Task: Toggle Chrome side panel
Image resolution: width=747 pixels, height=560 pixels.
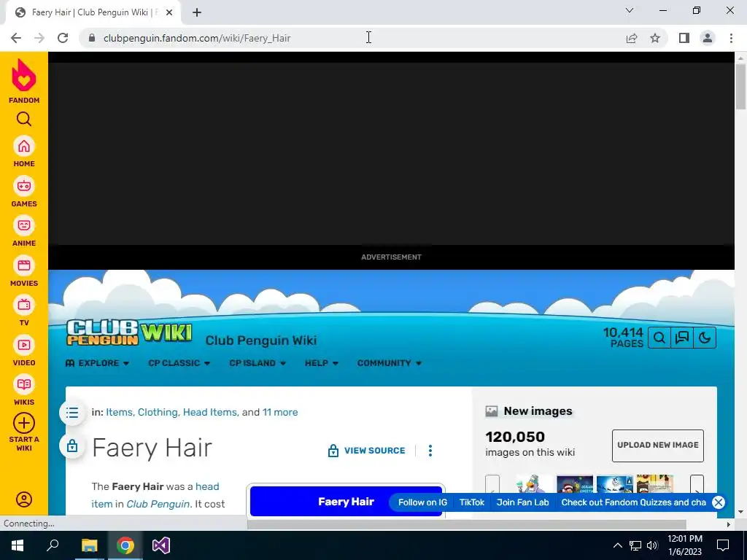Action: [x=684, y=38]
